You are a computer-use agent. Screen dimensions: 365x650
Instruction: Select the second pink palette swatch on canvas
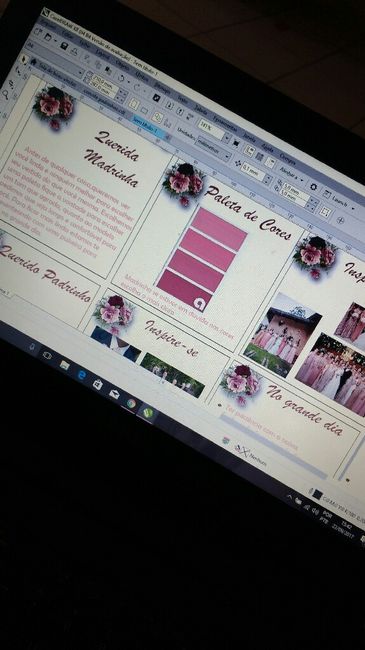pyautogui.click(x=208, y=250)
